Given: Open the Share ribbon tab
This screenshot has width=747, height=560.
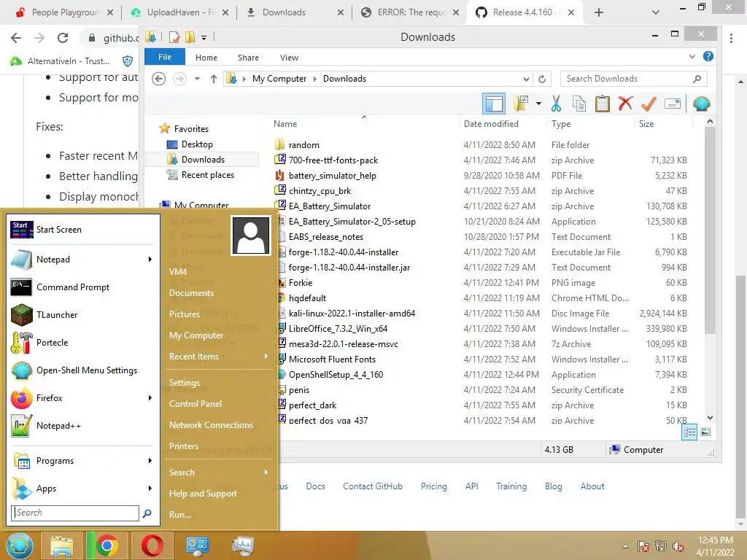Looking at the screenshot, I should click(248, 58).
